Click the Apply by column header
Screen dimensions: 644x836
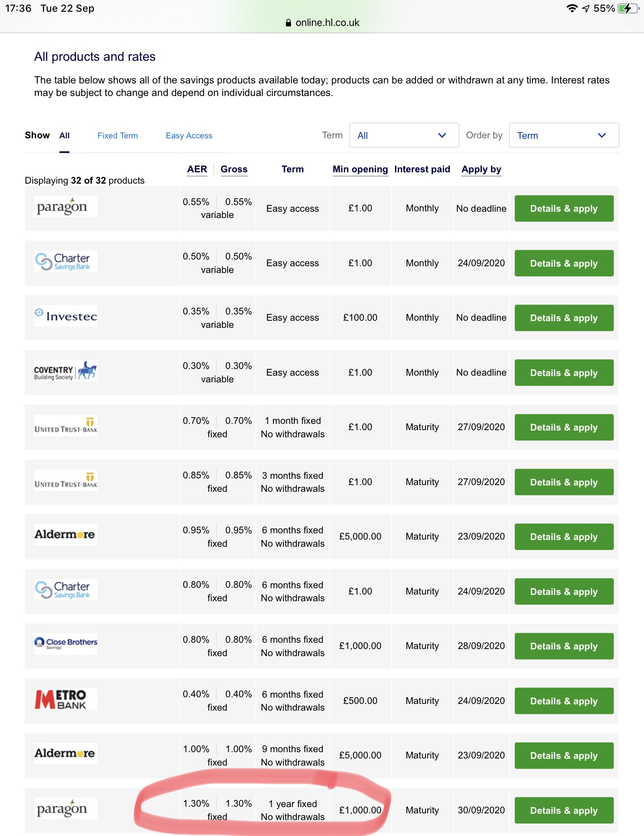(481, 169)
